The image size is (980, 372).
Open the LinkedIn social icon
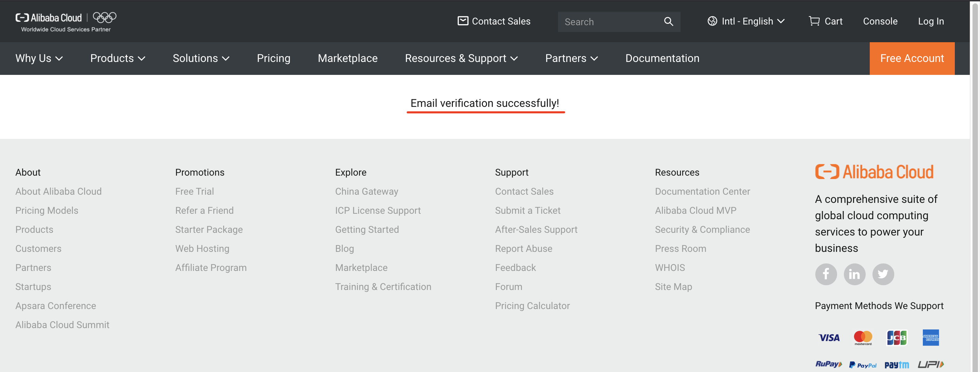point(854,274)
